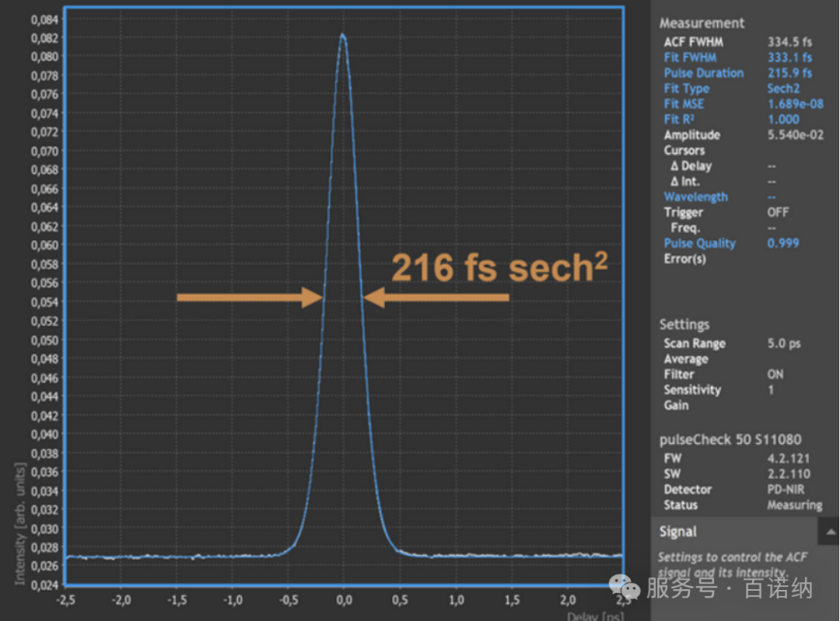Click the peak of the autocorrelation curve

[x=342, y=35]
